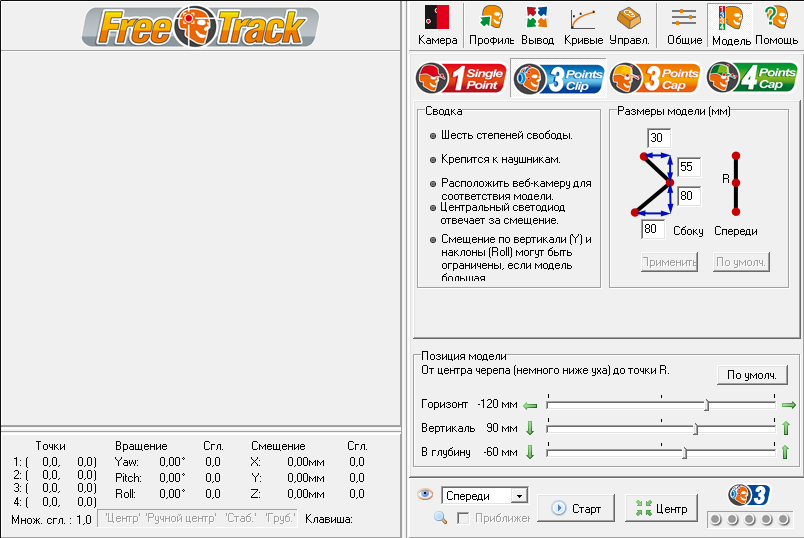Image resolution: width=804 pixels, height=538 pixels.
Task: Click the Yaw rotation value
Action: [x=172, y=462]
